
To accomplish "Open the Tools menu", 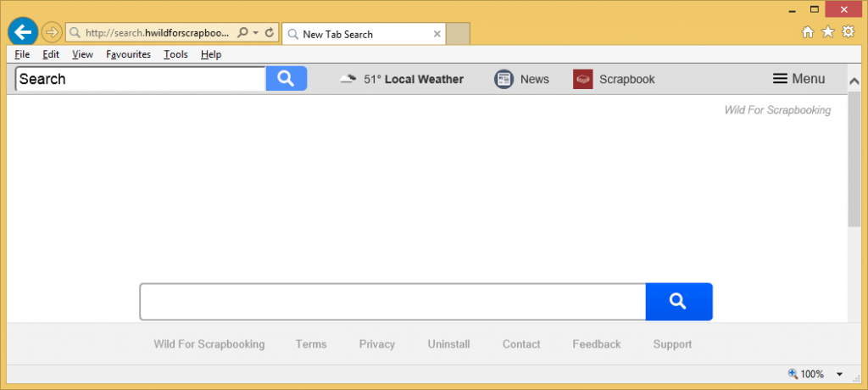I will pos(175,54).
